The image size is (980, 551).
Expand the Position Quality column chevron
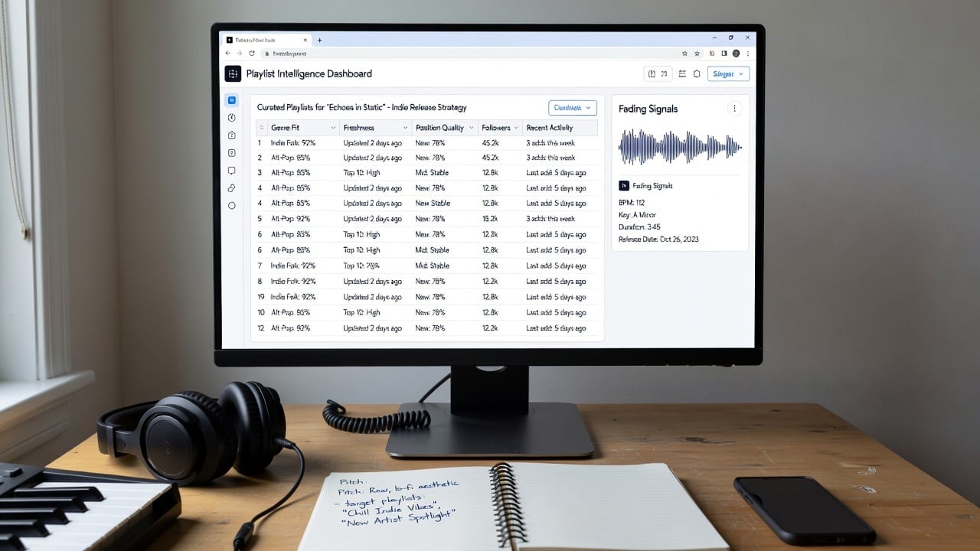coord(472,128)
